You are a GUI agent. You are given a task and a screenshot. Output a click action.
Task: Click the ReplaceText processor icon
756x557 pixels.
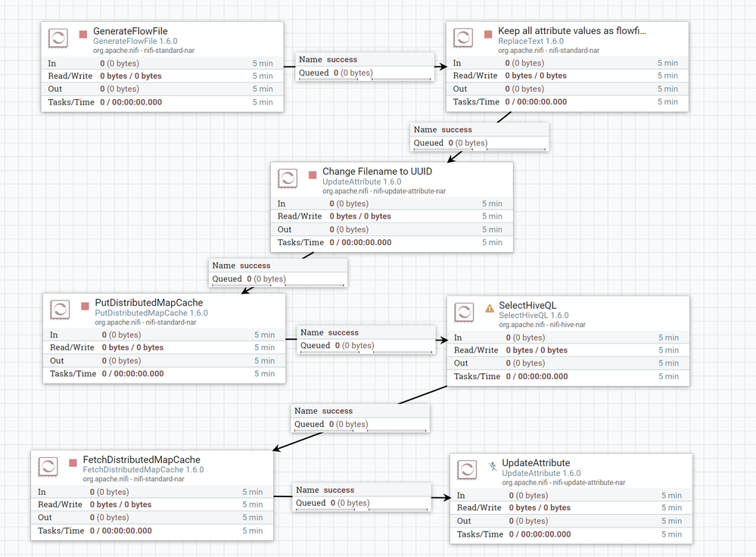(463, 38)
